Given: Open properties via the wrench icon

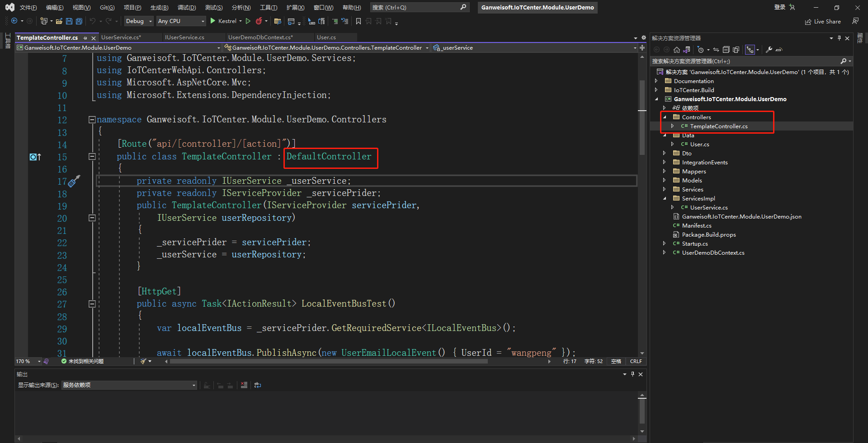Looking at the screenshot, I should 769,50.
